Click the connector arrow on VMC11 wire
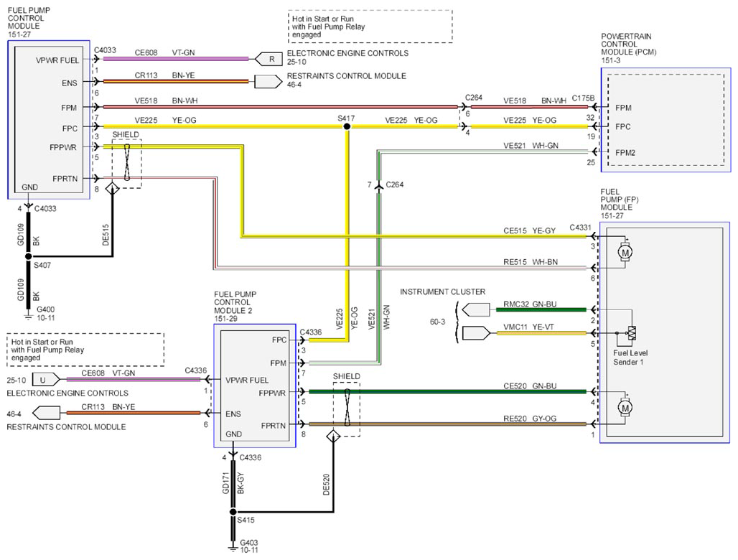The height and width of the screenshot is (560, 738). click(x=476, y=333)
